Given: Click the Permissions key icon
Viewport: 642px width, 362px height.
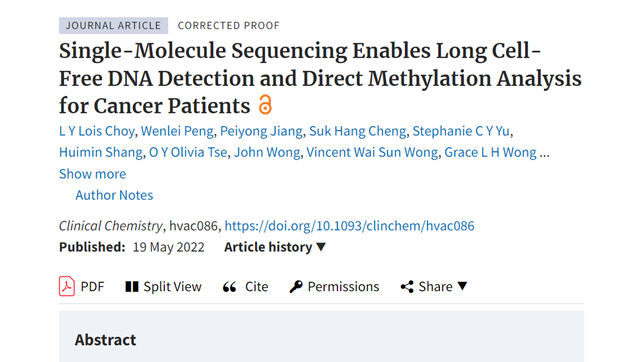Looking at the screenshot, I should point(296,287).
